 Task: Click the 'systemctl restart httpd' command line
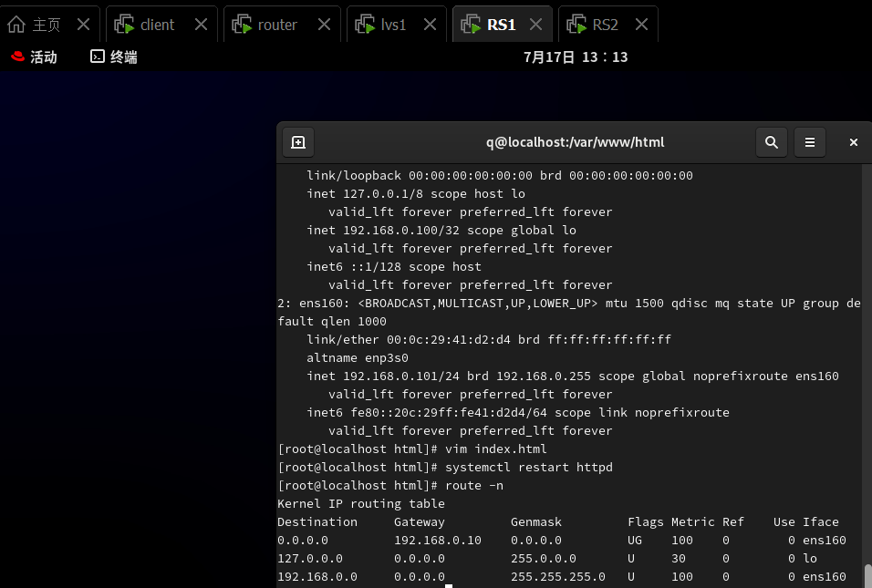(x=445, y=468)
